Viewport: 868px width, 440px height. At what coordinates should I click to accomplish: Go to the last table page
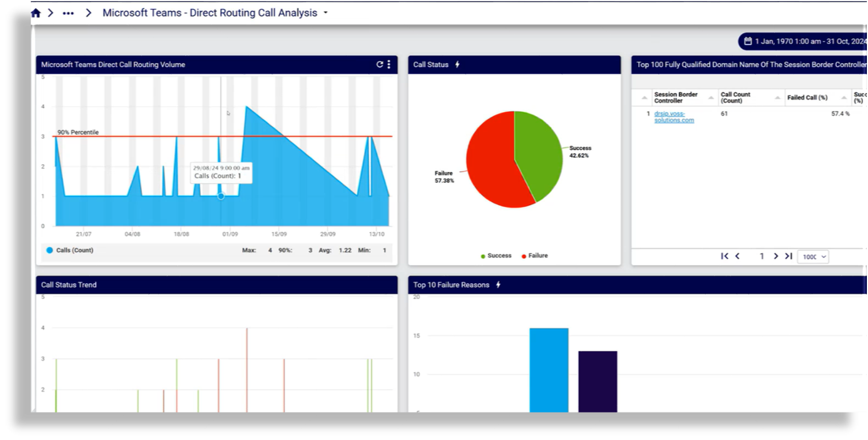[788, 256]
